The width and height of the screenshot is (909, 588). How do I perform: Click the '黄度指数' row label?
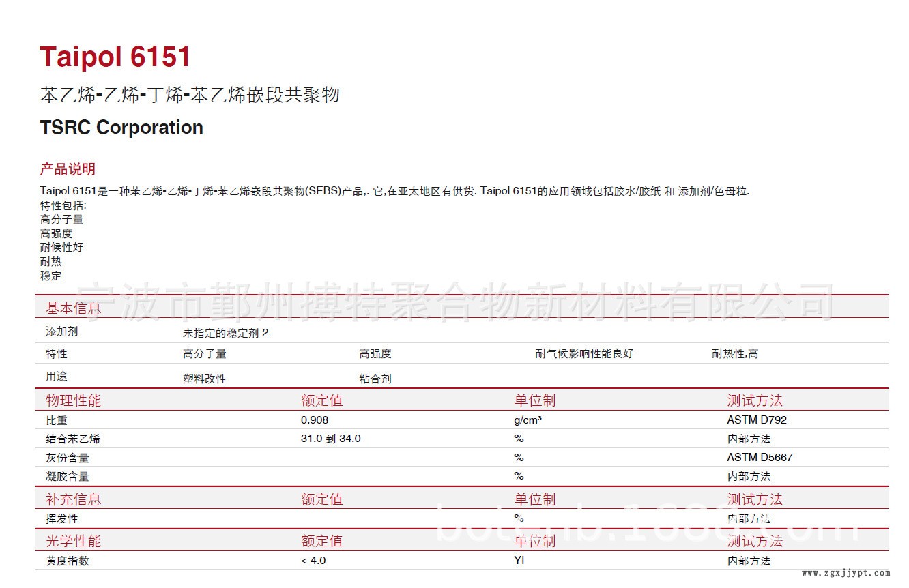point(68,561)
